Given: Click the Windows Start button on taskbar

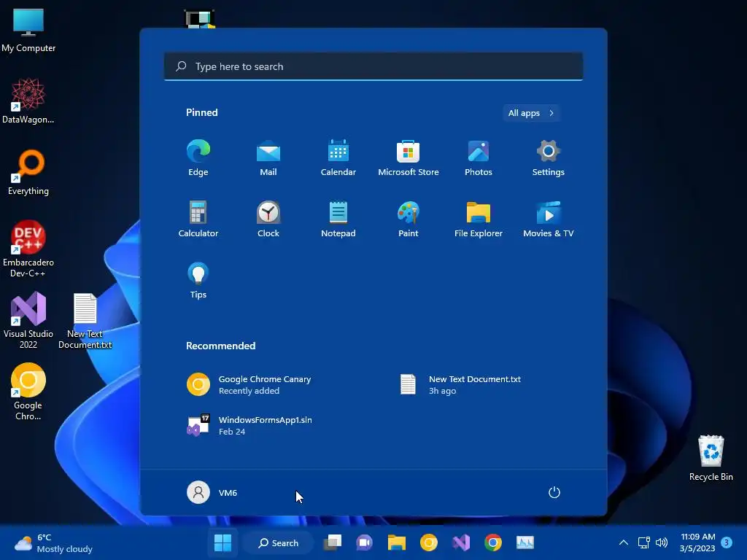Looking at the screenshot, I should pos(222,542).
